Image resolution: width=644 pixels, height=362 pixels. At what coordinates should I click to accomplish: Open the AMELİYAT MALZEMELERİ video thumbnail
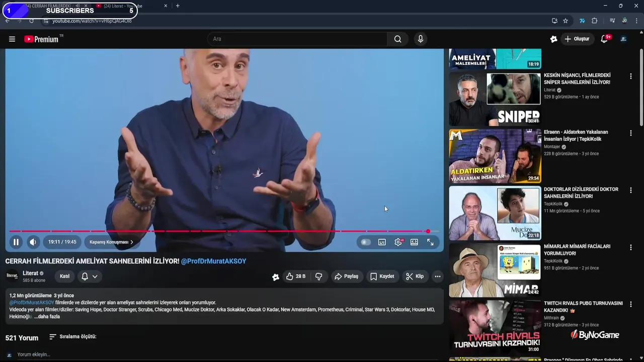[495, 59]
